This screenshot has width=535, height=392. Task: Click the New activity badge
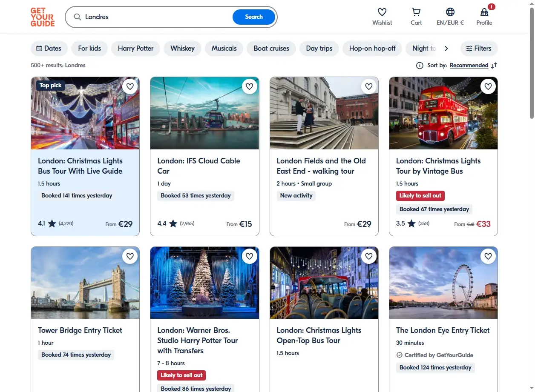296,196
